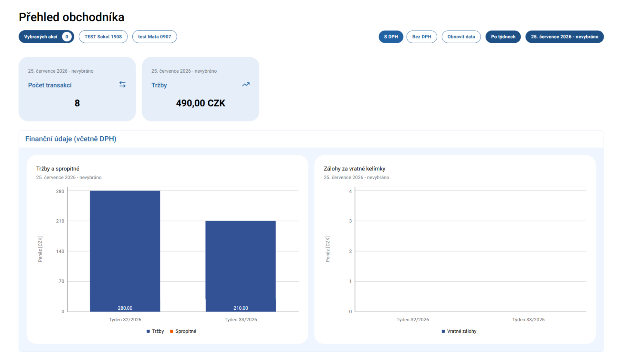The image size is (644, 356).
Task: Toggle the test Mata 0907 event chip
Action: [x=155, y=37]
